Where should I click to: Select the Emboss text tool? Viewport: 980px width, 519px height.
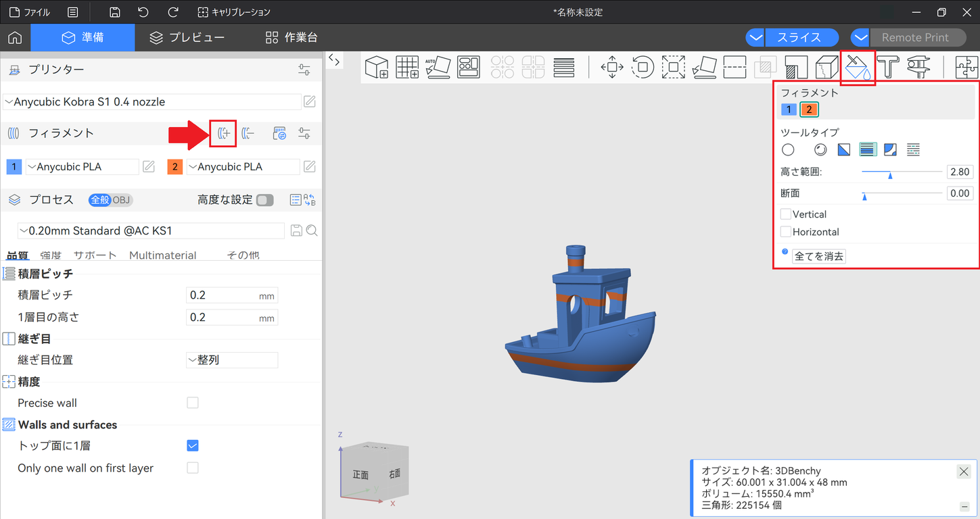(x=887, y=67)
